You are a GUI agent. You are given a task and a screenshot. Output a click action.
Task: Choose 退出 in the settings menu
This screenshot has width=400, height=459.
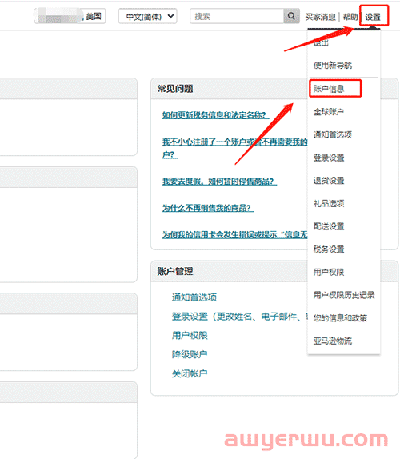tap(321, 42)
